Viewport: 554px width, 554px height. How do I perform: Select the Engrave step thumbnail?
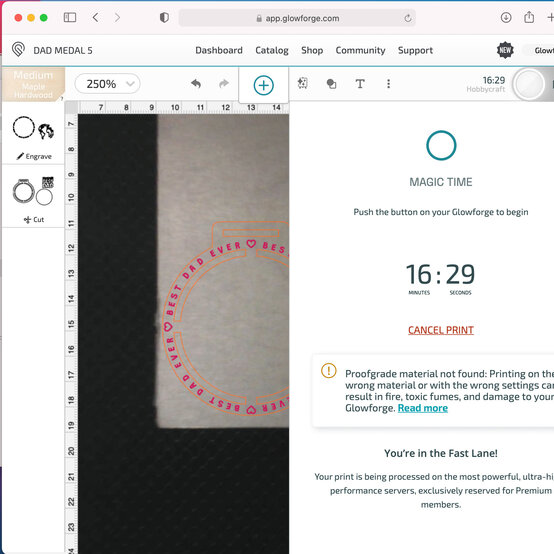(33, 128)
